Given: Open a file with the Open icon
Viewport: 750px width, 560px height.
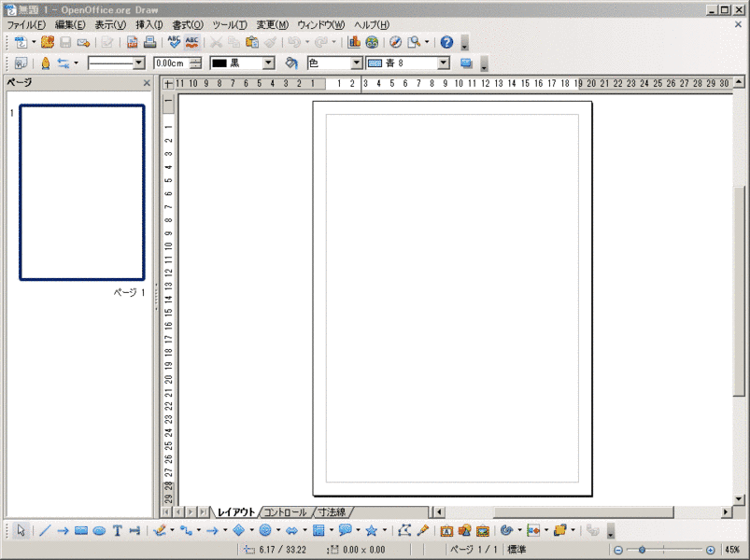Looking at the screenshot, I should [48, 43].
